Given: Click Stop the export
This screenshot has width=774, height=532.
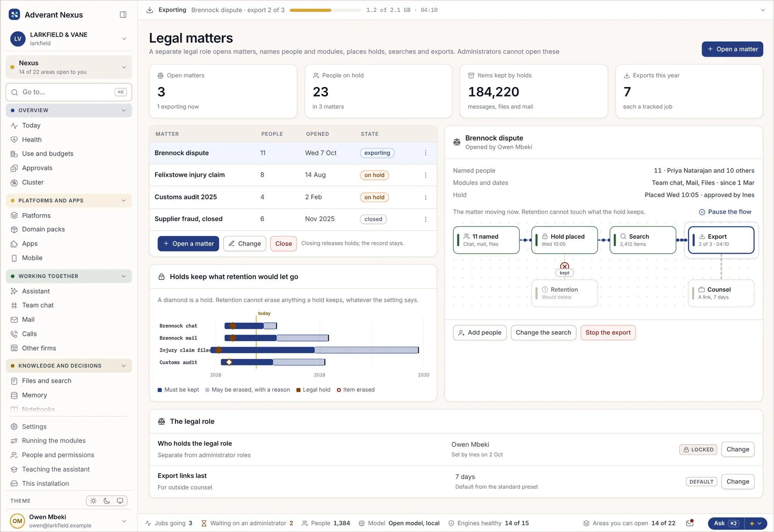Looking at the screenshot, I should [608, 332].
